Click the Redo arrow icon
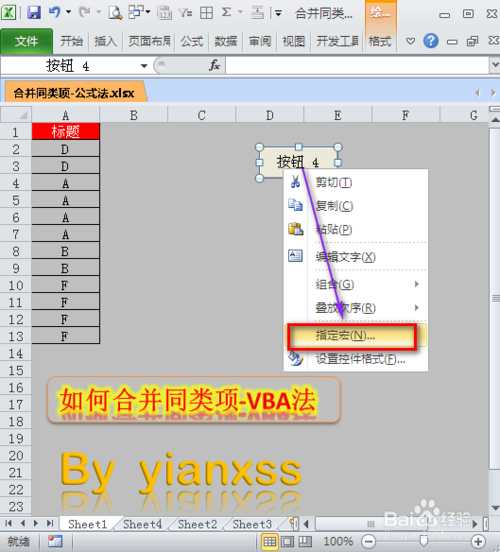This screenshot has height=552, width=500. click(85, 13)
